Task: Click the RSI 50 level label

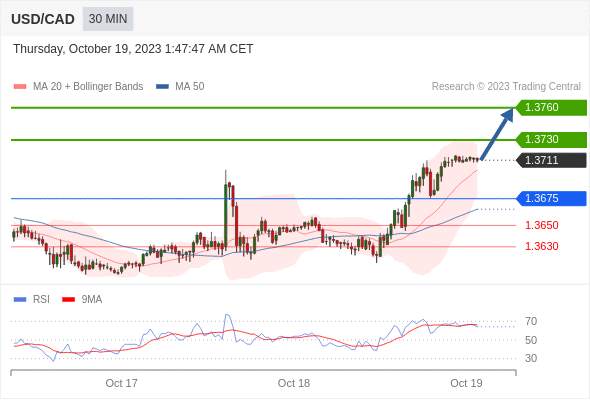Action: click(531, 340)
